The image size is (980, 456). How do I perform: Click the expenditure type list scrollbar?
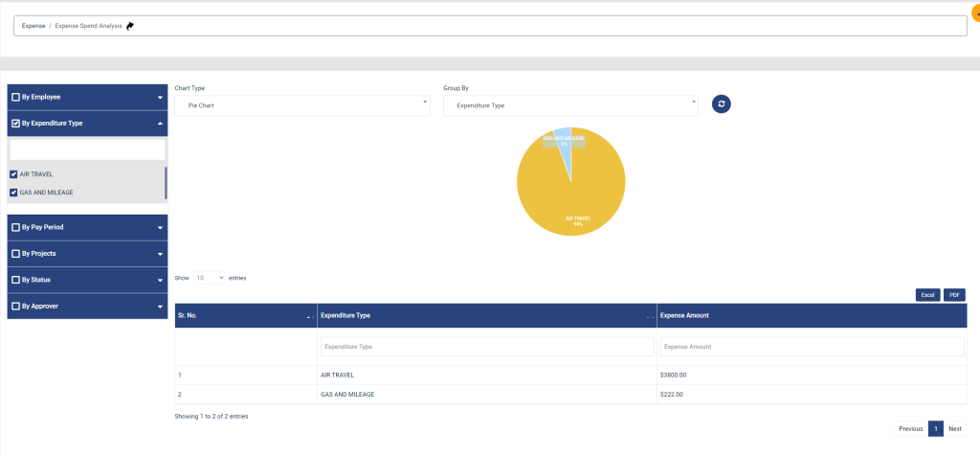(166, 183)
